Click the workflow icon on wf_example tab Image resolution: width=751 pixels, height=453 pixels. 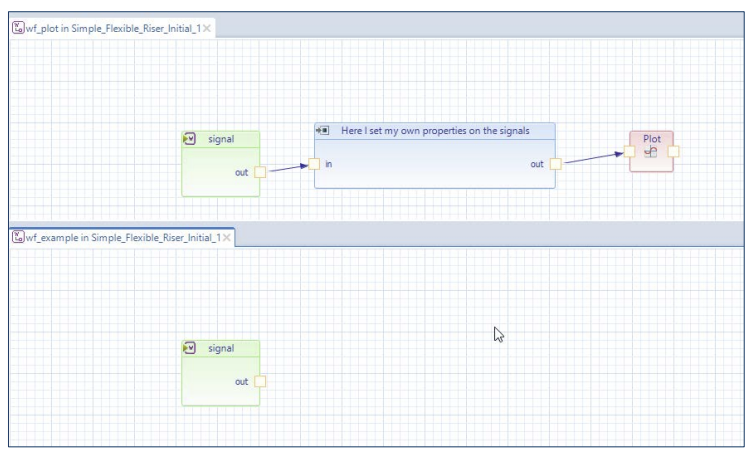(18, 238)
